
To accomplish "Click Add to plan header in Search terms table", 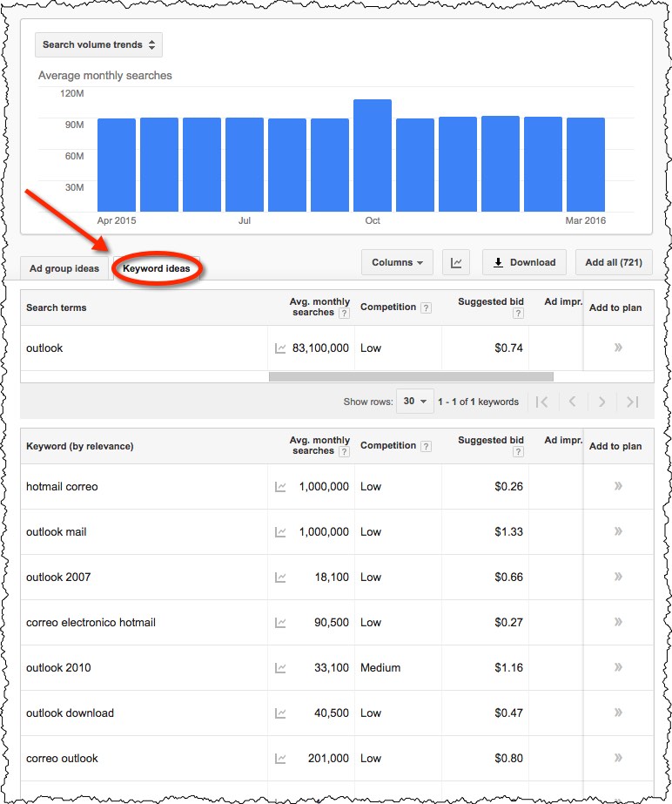I will point(615,307).
